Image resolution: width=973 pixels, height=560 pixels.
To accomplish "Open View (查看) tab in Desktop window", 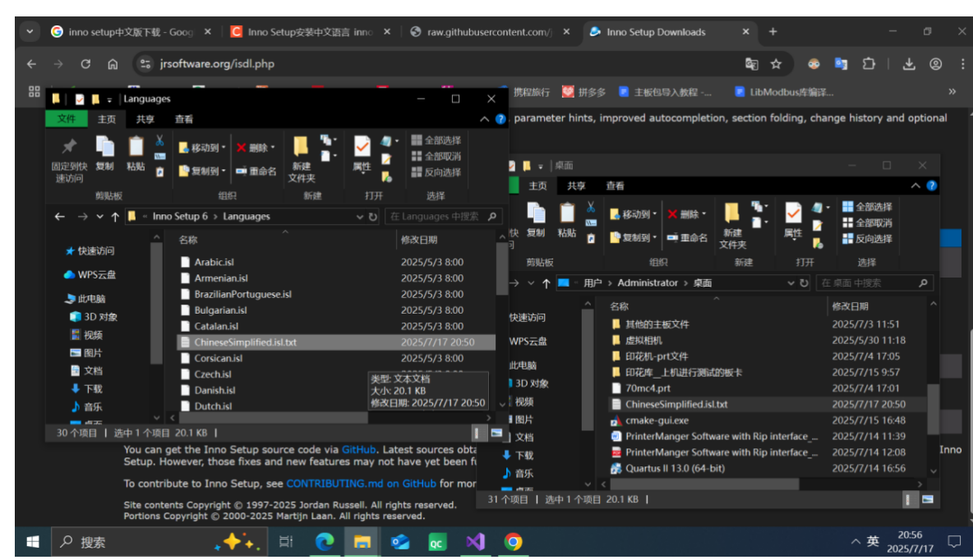I will (x=615, y=186).
